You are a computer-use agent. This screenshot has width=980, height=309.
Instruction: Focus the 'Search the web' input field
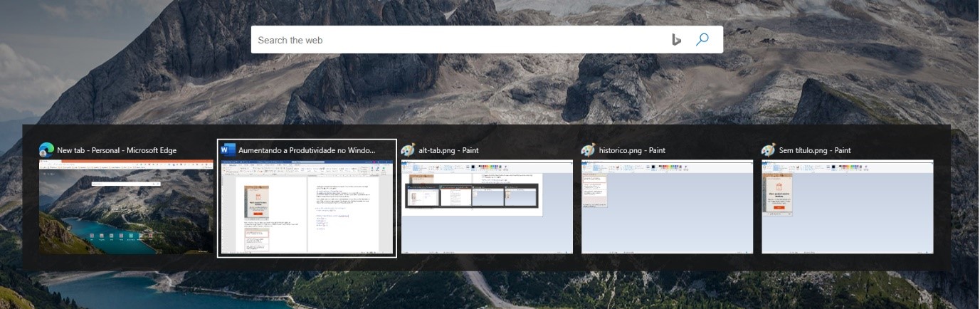[455, 40]
